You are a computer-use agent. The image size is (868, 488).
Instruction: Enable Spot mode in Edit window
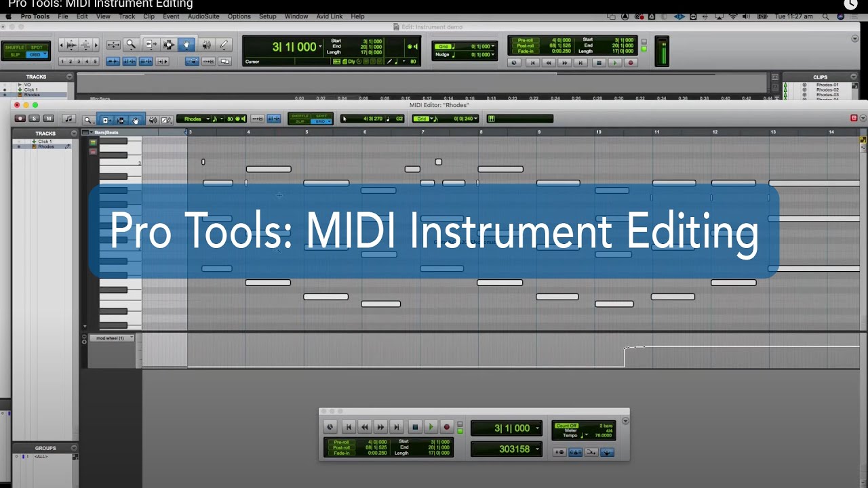(35, 47)
